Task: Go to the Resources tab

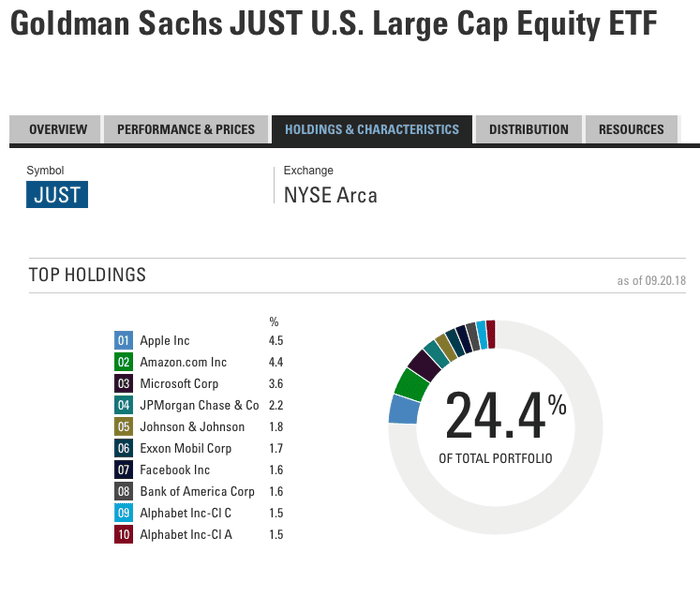Action: point(631,130)
